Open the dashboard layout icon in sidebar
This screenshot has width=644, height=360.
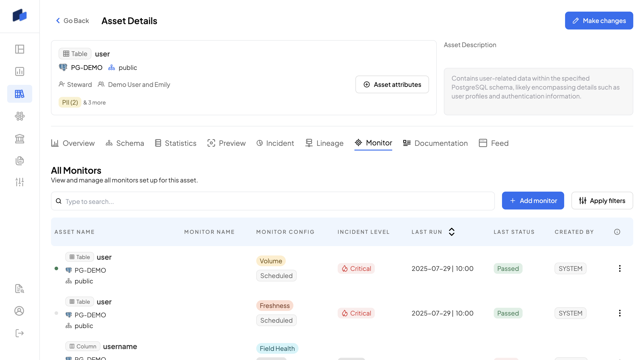[19, 49]
